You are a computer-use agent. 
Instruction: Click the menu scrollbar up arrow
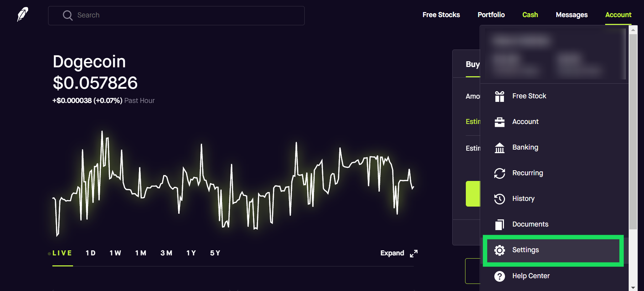[x=633, y=30]
